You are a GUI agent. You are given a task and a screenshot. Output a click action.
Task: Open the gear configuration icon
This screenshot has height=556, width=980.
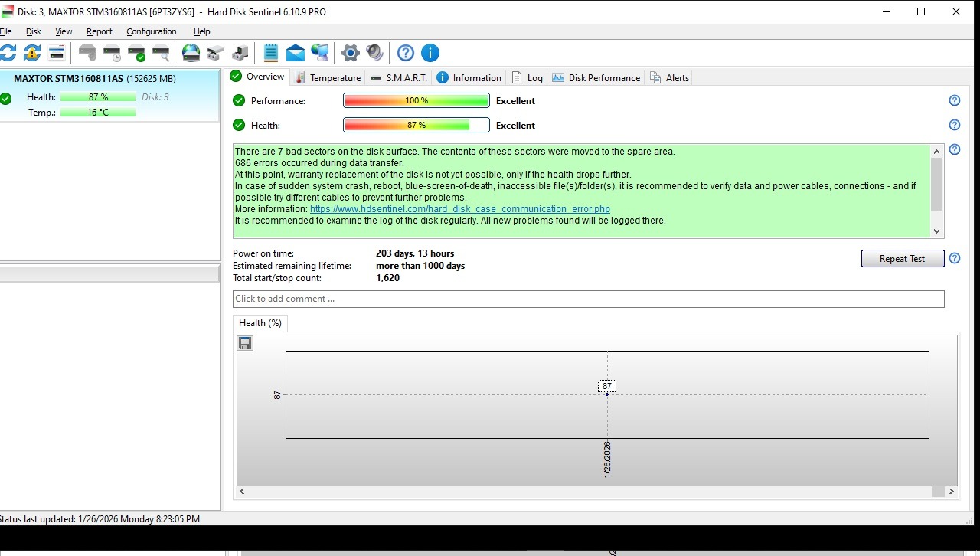coord(351,53)
